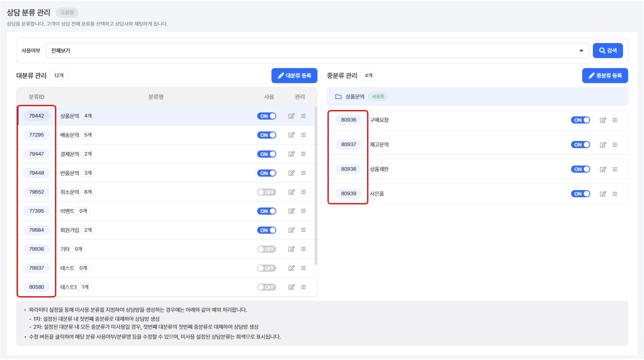Viewport: 644px width, 360px height.
Task: Edit the 사은품 subcategory
Action: coord(603,194)
